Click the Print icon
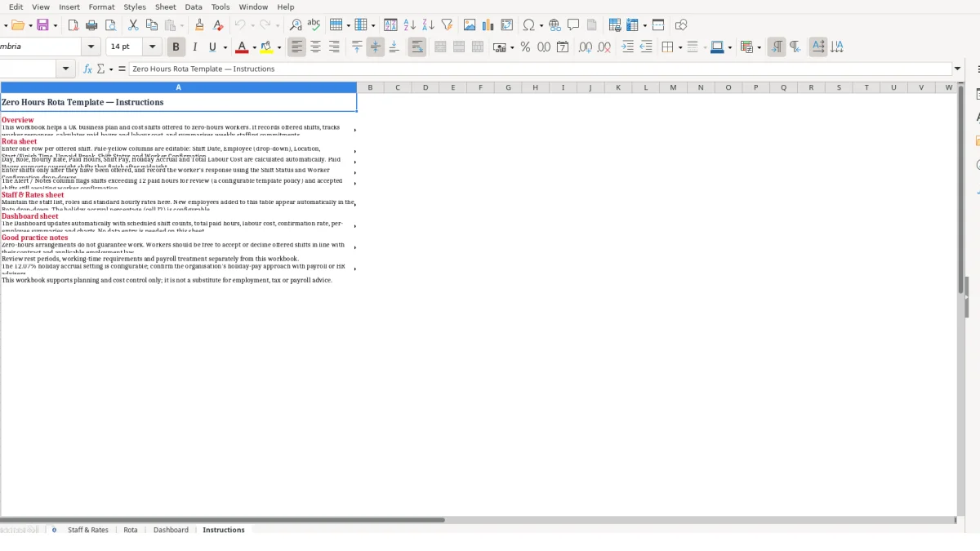The image size is (980, 551). [x=91, y=25]
